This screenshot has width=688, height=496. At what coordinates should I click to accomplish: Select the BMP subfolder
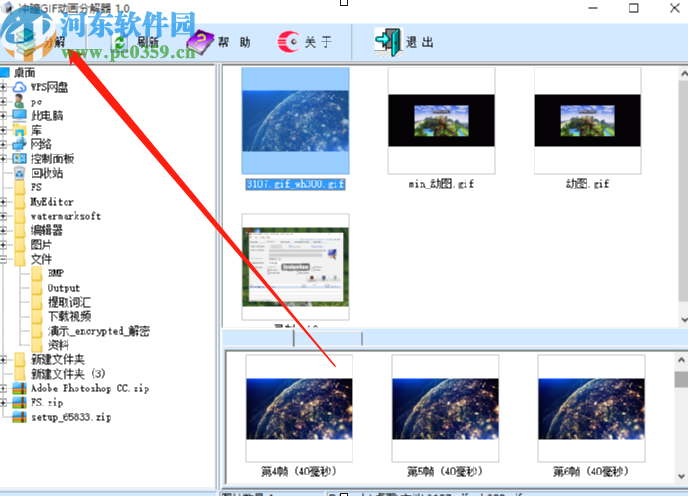pyautogui.click(x=56, y=273)
